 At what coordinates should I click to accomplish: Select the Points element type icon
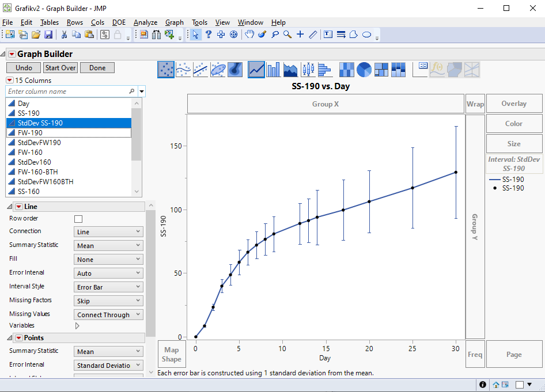tap(166, 70)
